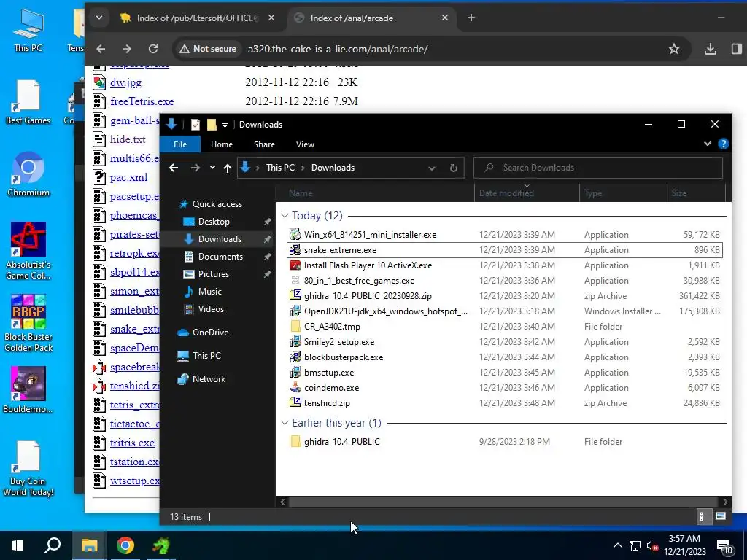This screenshot has height=560, width=747.
Task: Open Customize Quick Access Toolbar dropdown
Action: coord(225,125)
